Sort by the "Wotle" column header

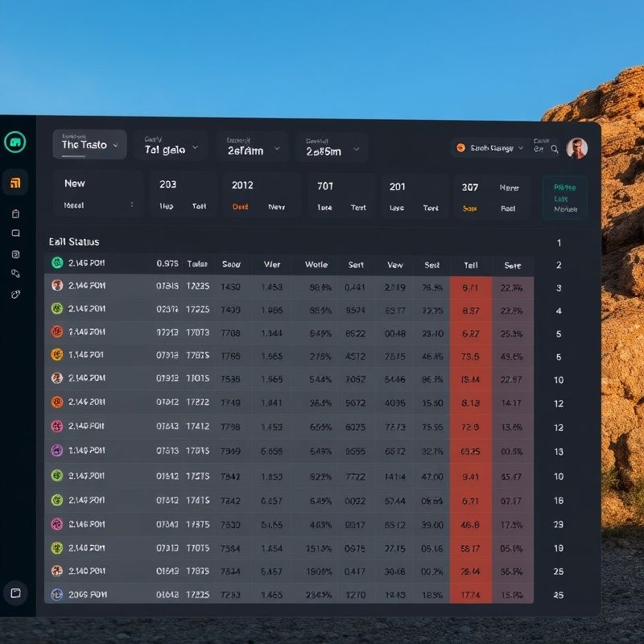[x=316, y=265]
